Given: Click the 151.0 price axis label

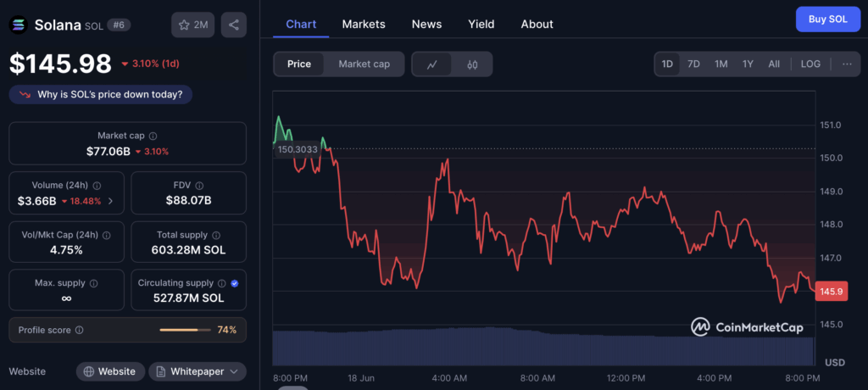Looking at the screenshot, I should (x=831, y=125).
